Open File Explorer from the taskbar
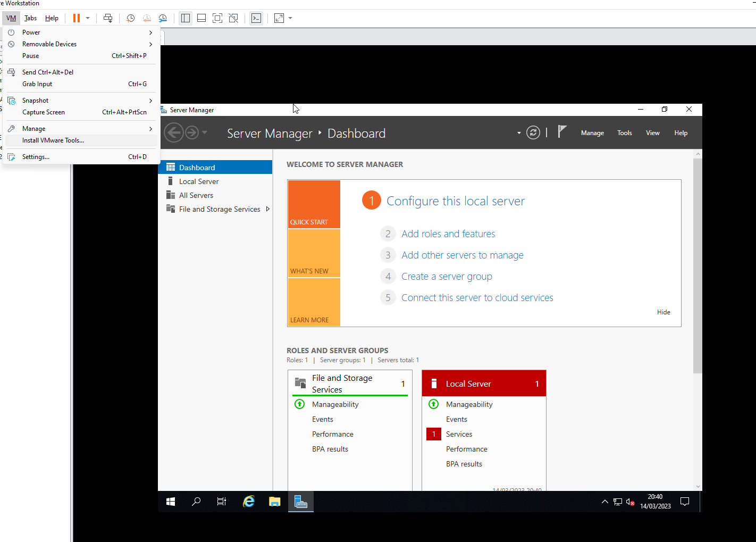This screenshot has height=542, width=756. 274,501
